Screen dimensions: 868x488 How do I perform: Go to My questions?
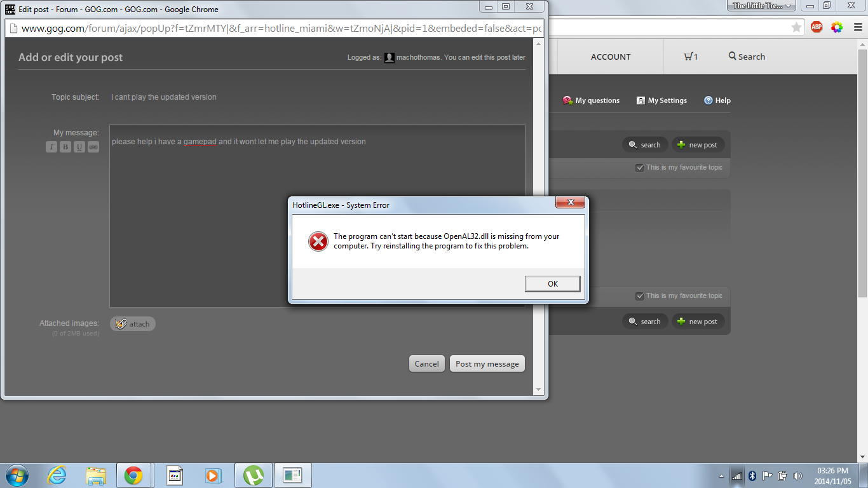pos(591,100)
